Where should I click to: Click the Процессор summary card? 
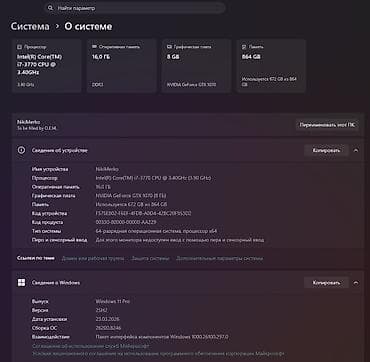[x=47, y=66]
